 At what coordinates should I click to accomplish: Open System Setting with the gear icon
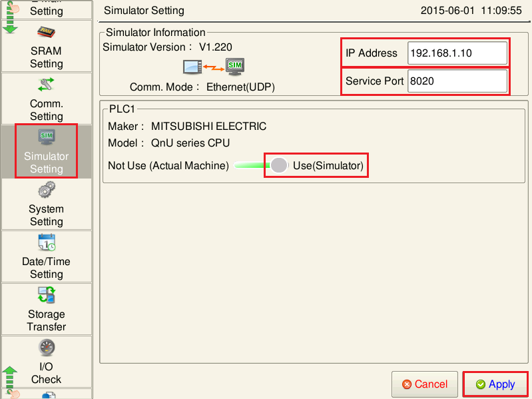click(x=46, y=192)
